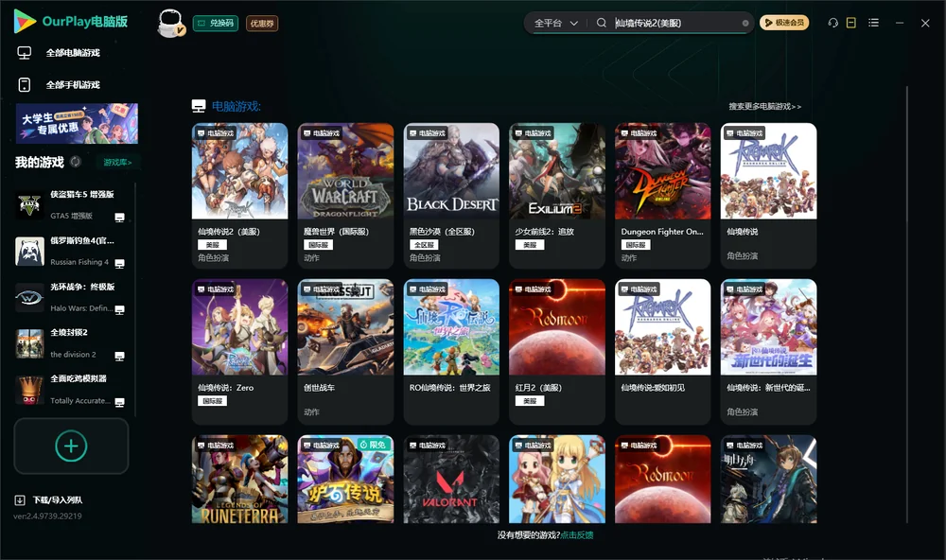Viewport: 946px width, 560px height.
Task: Click the game list vertical scrollbar
Action: click(907, 305)
